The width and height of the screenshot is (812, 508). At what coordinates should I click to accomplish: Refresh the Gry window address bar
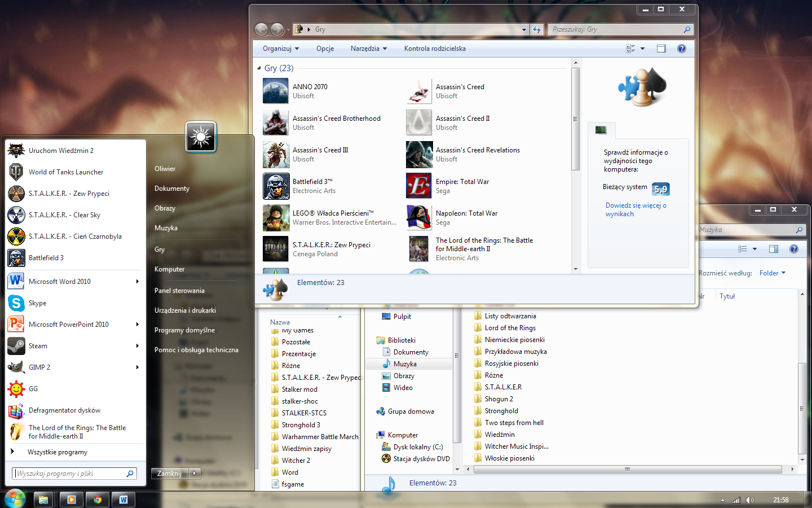coord(537,29)
